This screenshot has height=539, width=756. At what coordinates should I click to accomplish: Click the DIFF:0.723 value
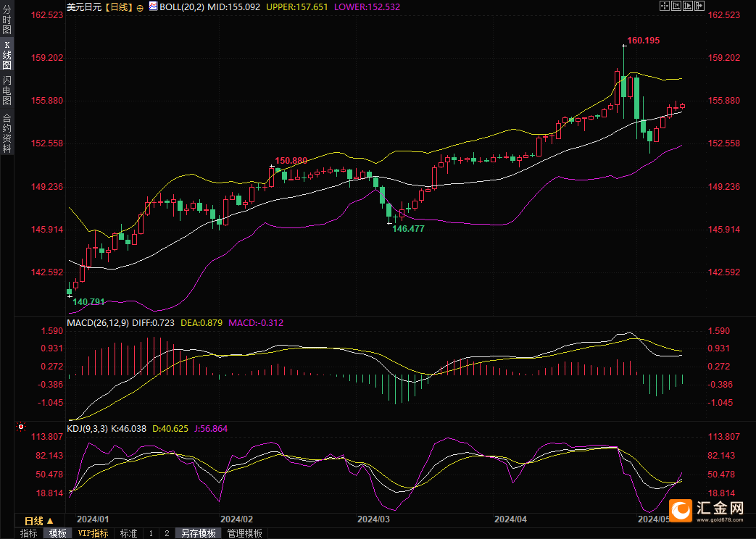[153, 323]
